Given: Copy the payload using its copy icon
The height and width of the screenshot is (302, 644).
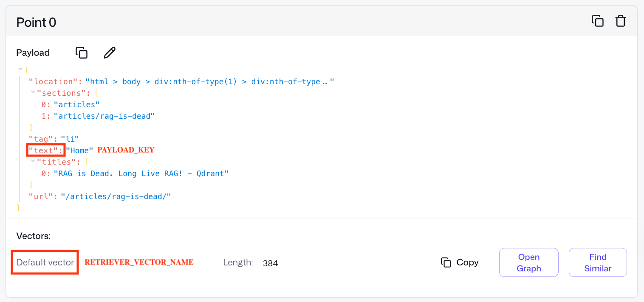Looking at the screenshot, I should click(x=81, y=52).
